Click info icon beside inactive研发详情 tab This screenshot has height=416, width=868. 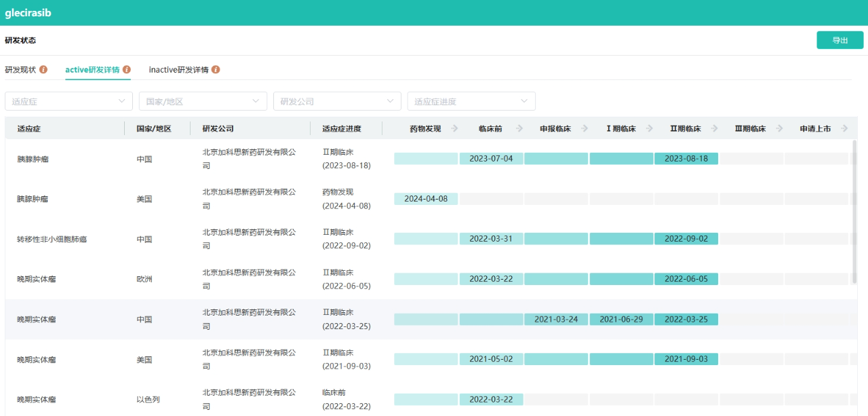pyautogui.click(x=216, y=70)
